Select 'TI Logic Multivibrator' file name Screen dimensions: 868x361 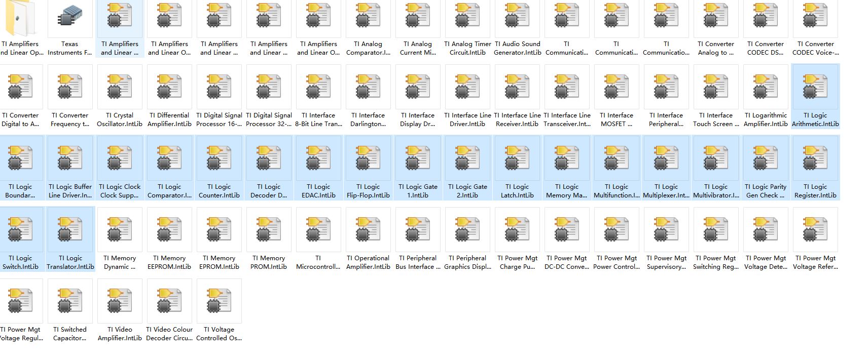pyautogui.click(x=716, y=191)
